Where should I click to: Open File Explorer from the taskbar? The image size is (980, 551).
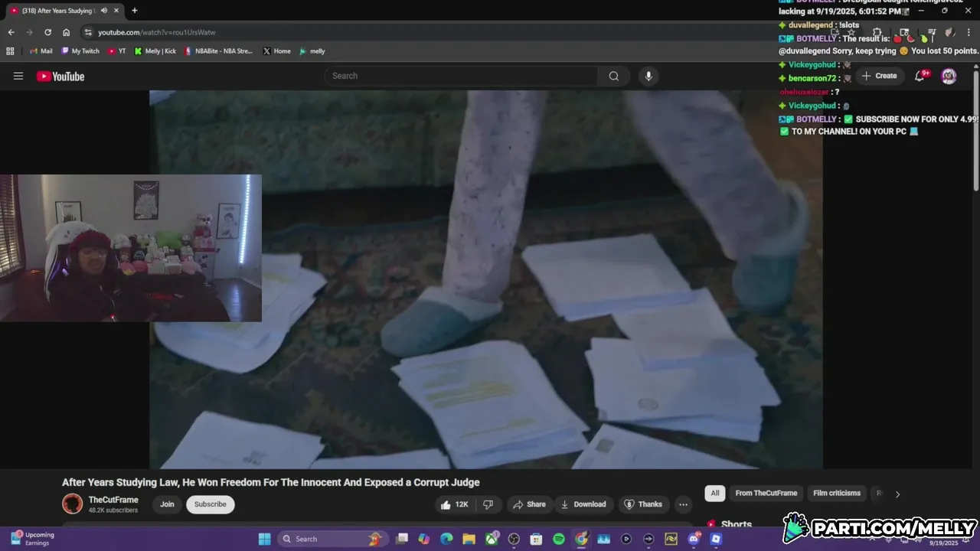tap(469, 539)
